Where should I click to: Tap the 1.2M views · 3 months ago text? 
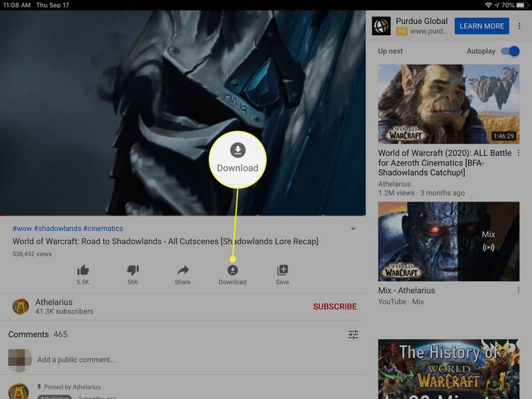422,193
